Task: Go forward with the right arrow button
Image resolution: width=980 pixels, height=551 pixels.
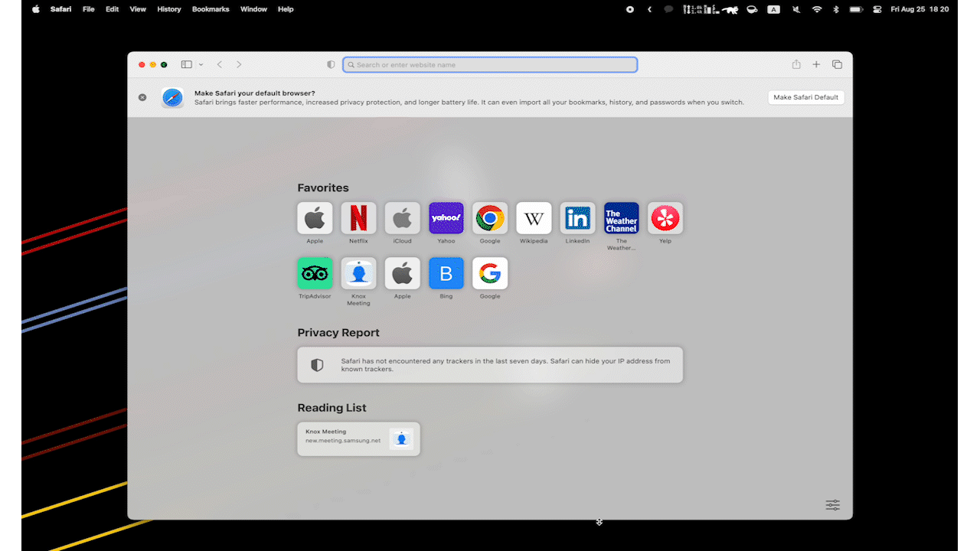Action: pos(239,64)
